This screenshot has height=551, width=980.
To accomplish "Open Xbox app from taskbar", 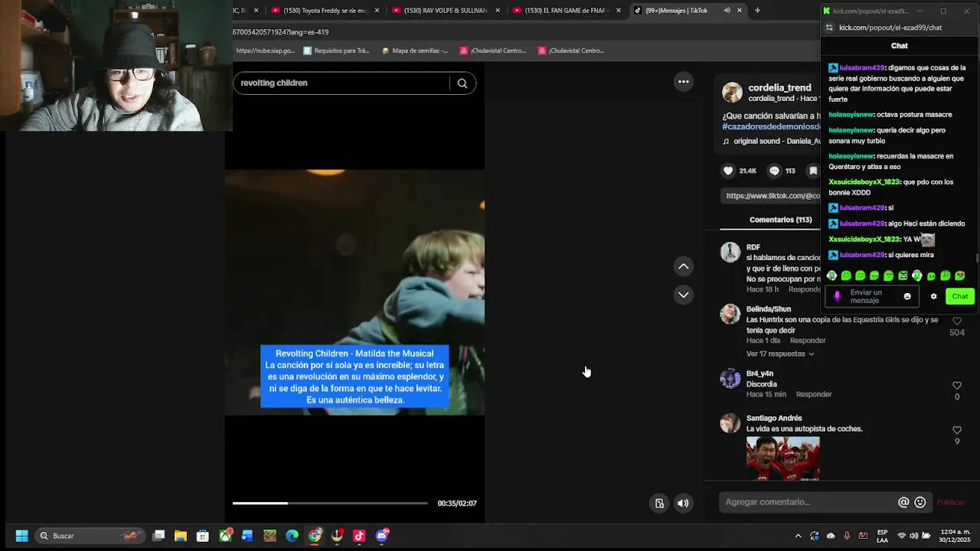I will point(225,536).
